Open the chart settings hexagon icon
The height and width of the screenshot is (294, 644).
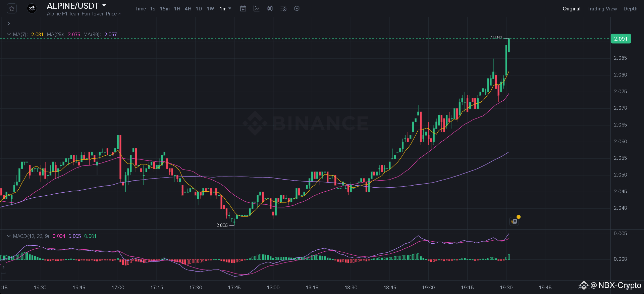(297, 8)
